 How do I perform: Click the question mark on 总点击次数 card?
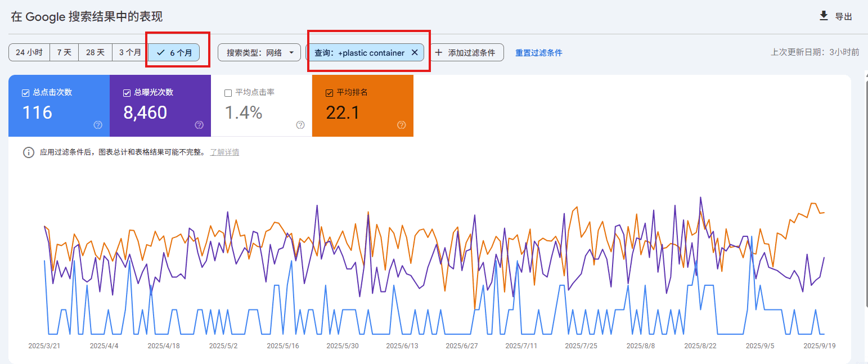click(x=98, y=125)
